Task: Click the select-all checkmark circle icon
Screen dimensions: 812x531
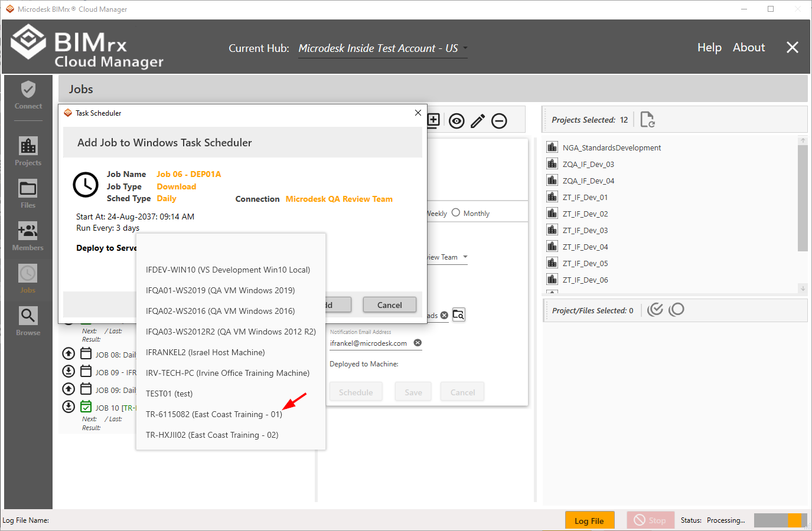Action: point(655,310)
